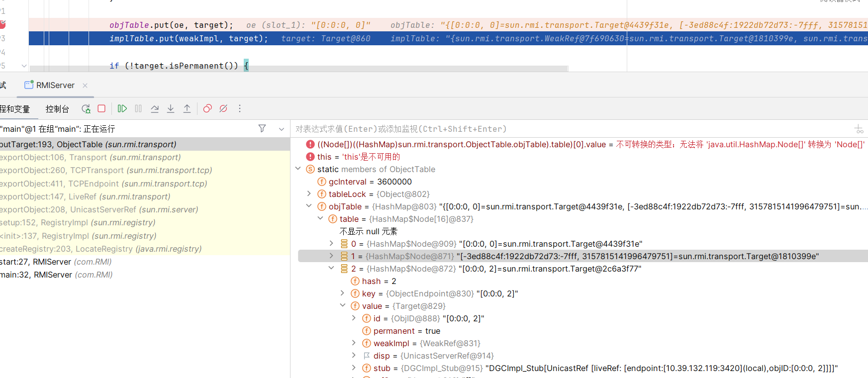Click the breakpoint marker in editor gutter
This screenshot has width=868, height=378.
(x=3, y=24)
